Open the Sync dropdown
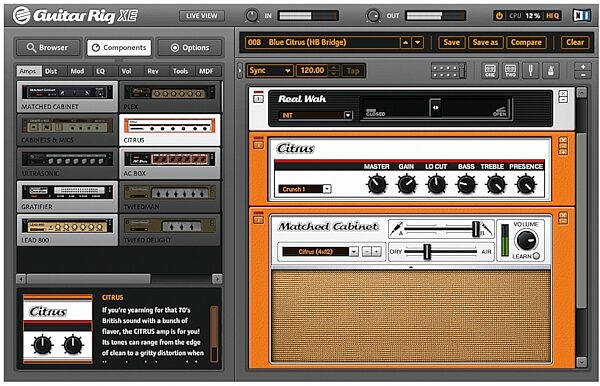Screen dimensions: 600x386 point(269,70)
